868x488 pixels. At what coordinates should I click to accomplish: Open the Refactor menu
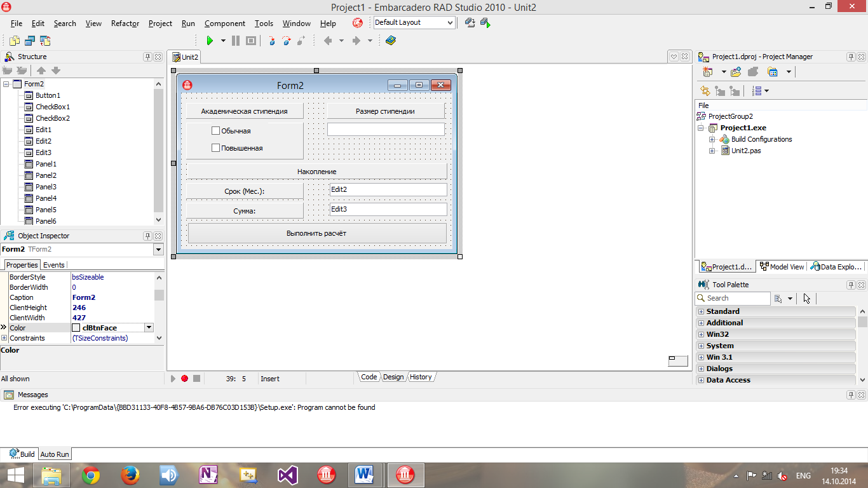click(125, 24)
